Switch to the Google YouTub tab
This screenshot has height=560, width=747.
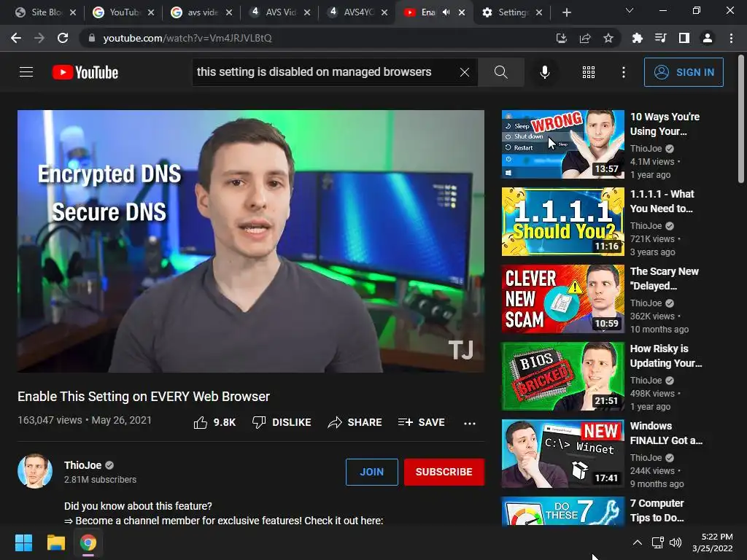click(x=123, y=12)
